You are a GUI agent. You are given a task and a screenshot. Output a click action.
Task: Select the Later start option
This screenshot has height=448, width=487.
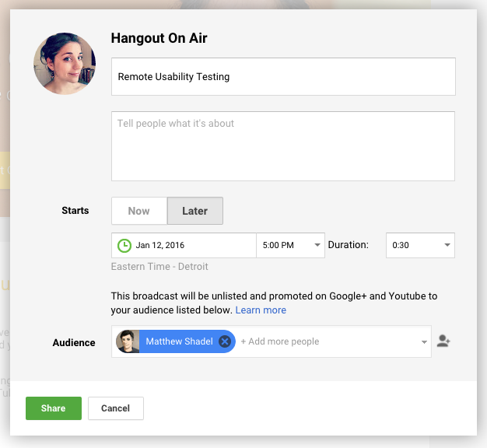pos(195,211)
